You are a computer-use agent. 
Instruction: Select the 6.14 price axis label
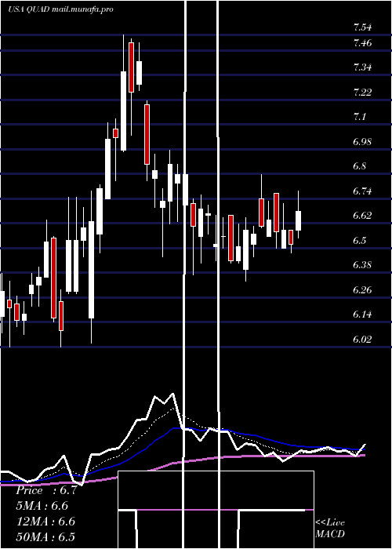(x=362, y=314)
